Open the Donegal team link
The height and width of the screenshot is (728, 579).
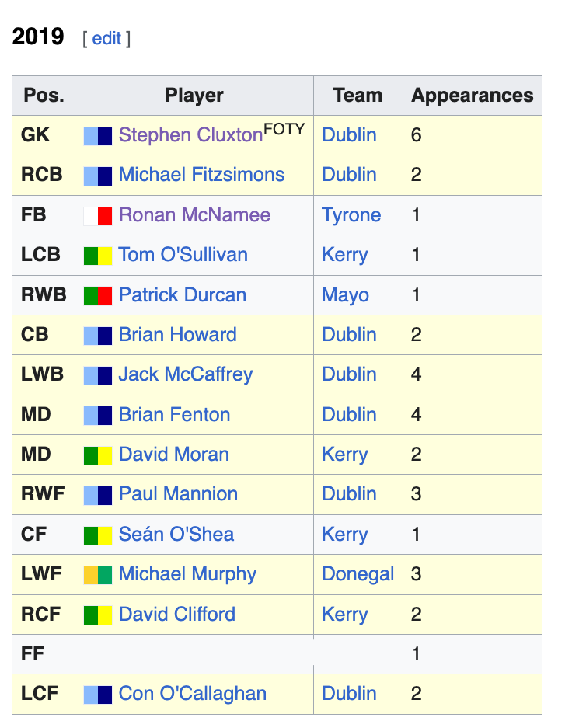point(358,574)
